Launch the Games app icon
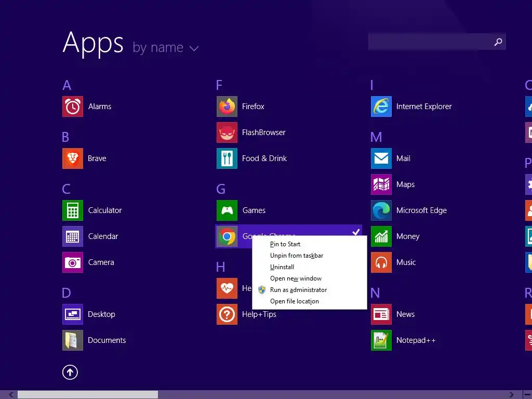 click(227, 210)
